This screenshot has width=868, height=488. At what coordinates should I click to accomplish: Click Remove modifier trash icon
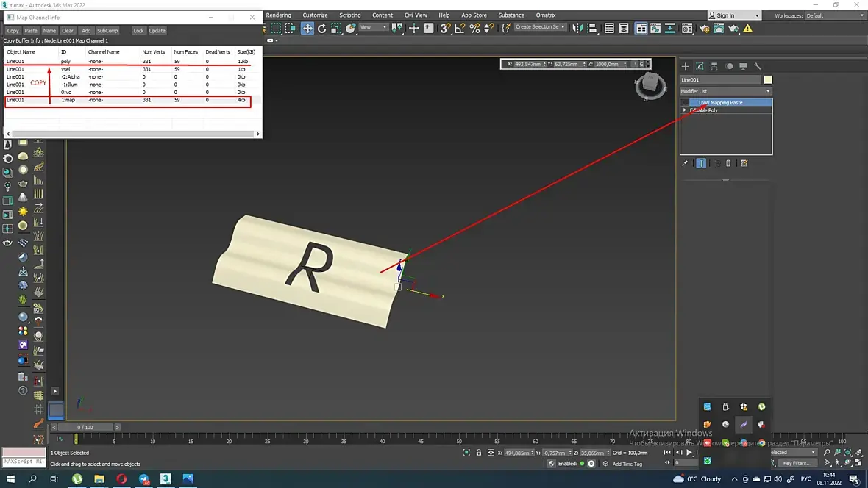click(728, 163)
